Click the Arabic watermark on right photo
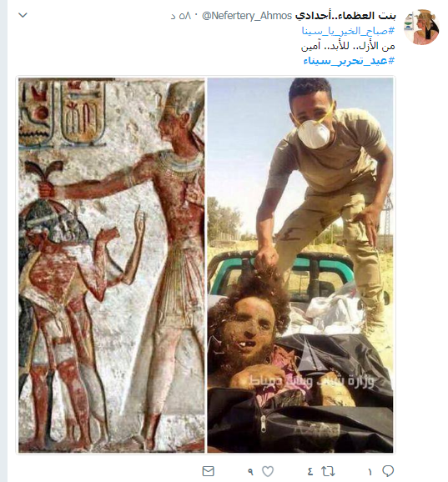The height and width of the screenshot is (482, 448). pos(311,381)
